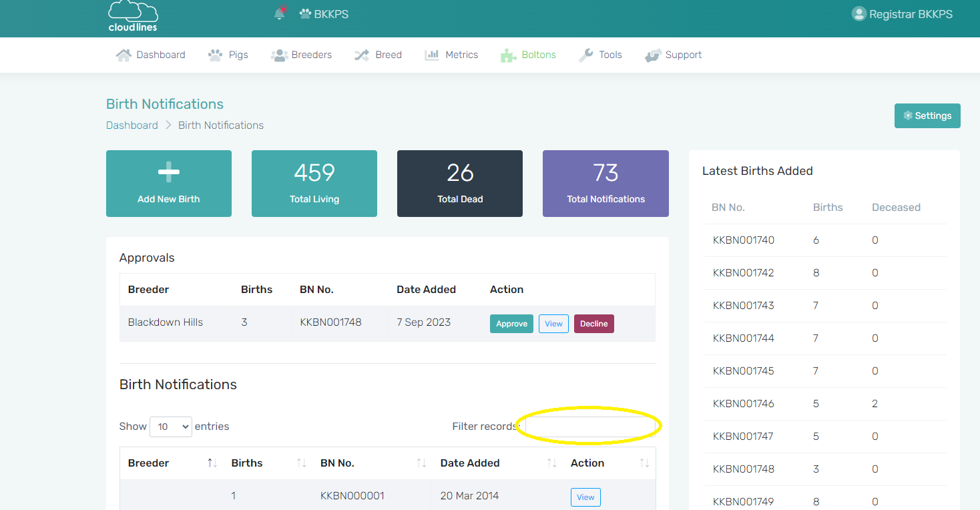Sort table by BN No. column arrows

421,463
